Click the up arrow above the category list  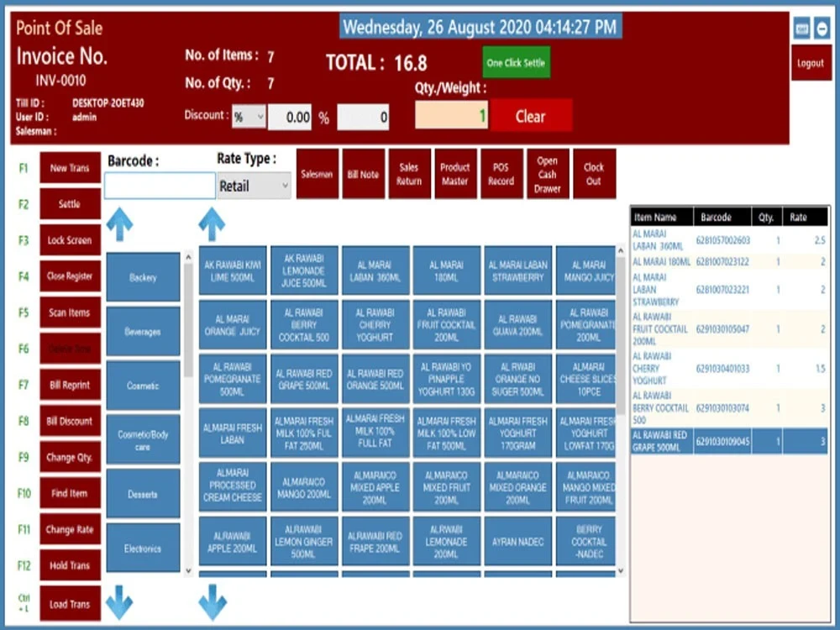point(119,224)
